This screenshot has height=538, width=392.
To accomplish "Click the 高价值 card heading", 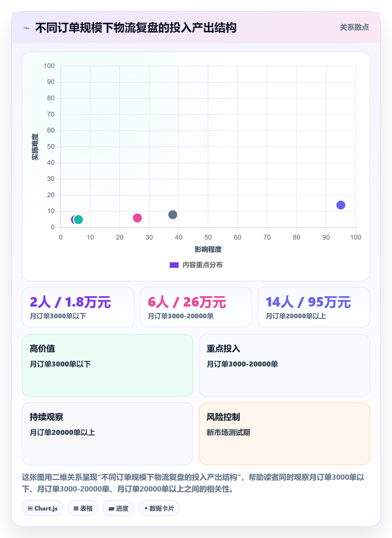I will coord(42,349).
